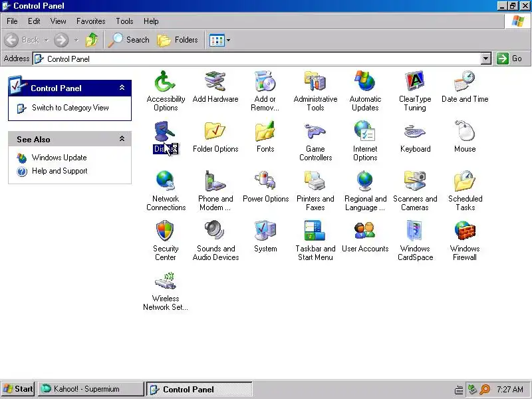
Task: Select User Accounts icon
Action: (x=364, y=231)
